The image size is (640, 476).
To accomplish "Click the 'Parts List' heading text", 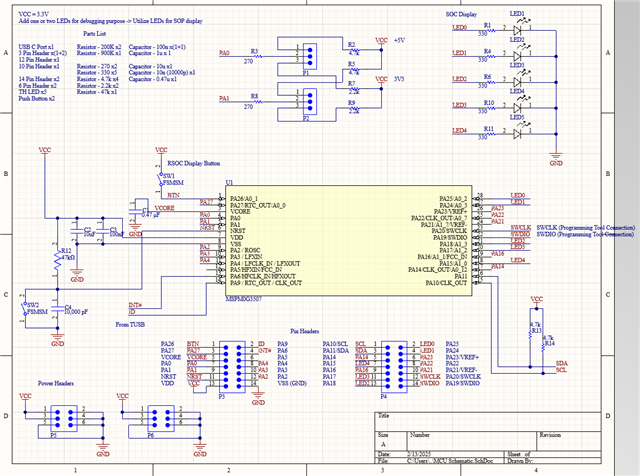I will tap(95, 33).
